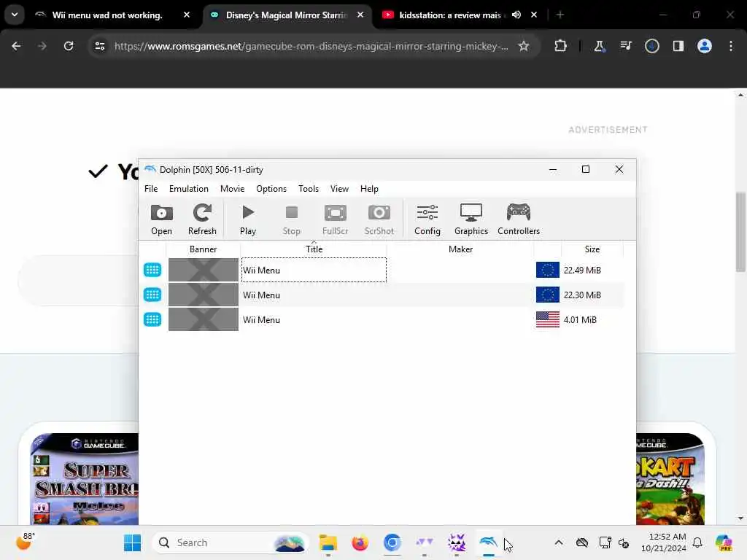
Task: Click the Stop emulation icon
Action: point(292,219)
